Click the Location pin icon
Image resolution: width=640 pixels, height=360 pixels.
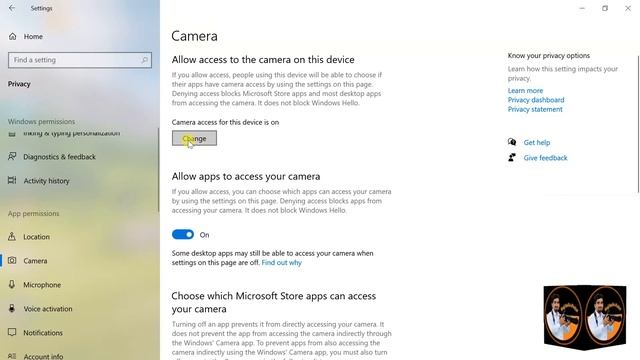(12, 236)
